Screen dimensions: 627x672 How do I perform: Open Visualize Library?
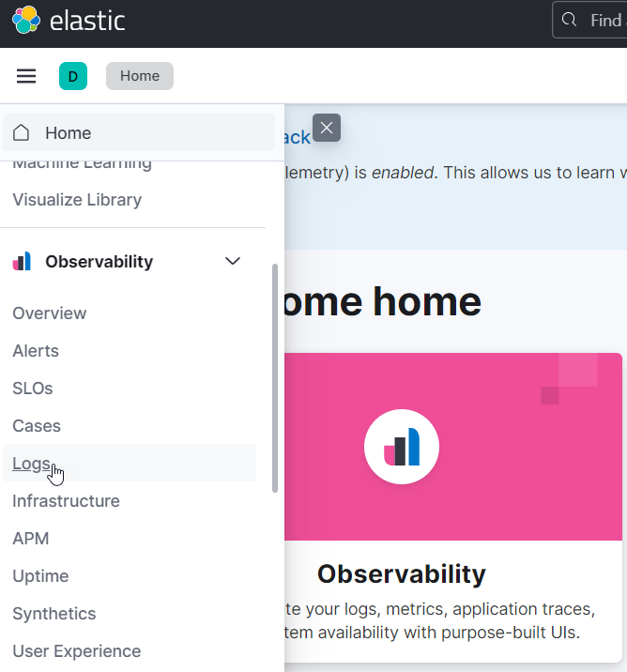[77, 200]
